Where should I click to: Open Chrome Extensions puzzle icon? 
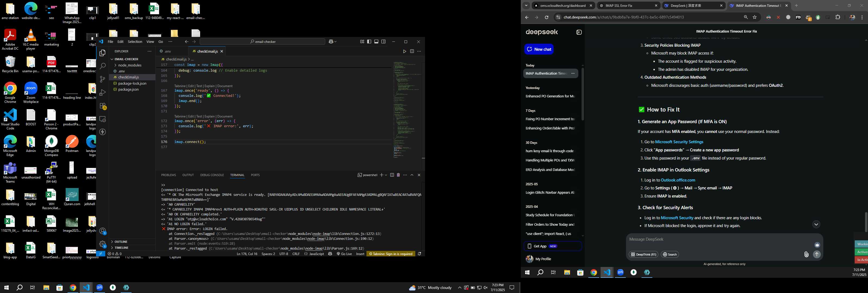pos(838,17)
